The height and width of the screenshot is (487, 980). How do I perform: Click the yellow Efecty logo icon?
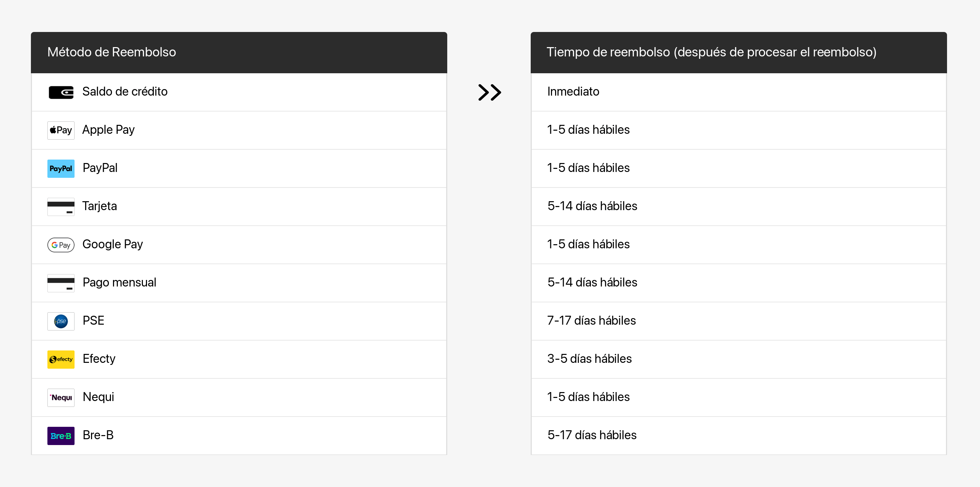61,359
